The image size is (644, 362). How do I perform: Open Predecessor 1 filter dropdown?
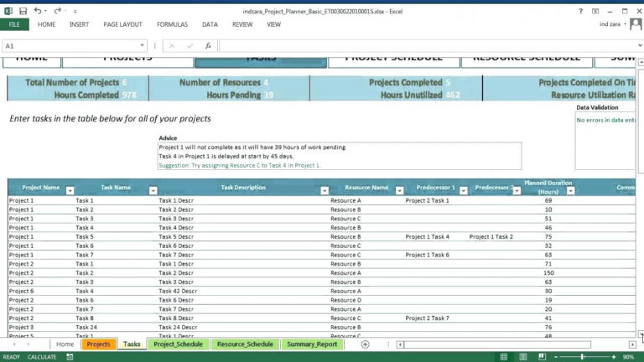462,190
